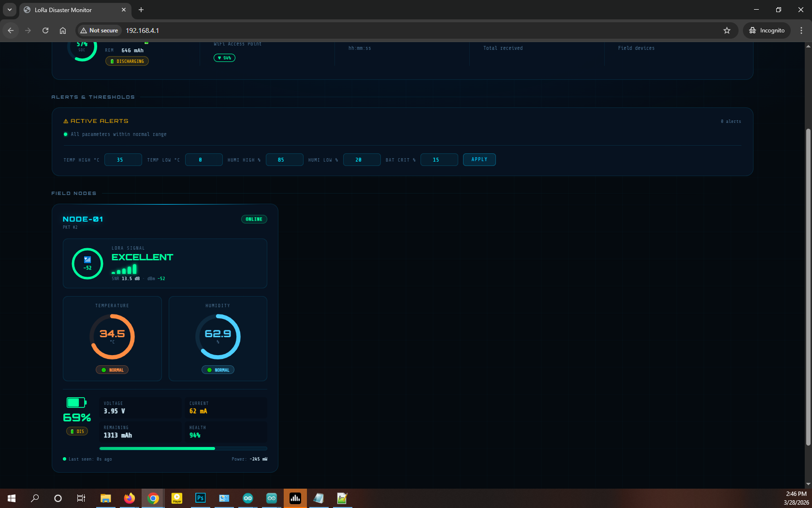Open a new browser tab

click(141, 10)
